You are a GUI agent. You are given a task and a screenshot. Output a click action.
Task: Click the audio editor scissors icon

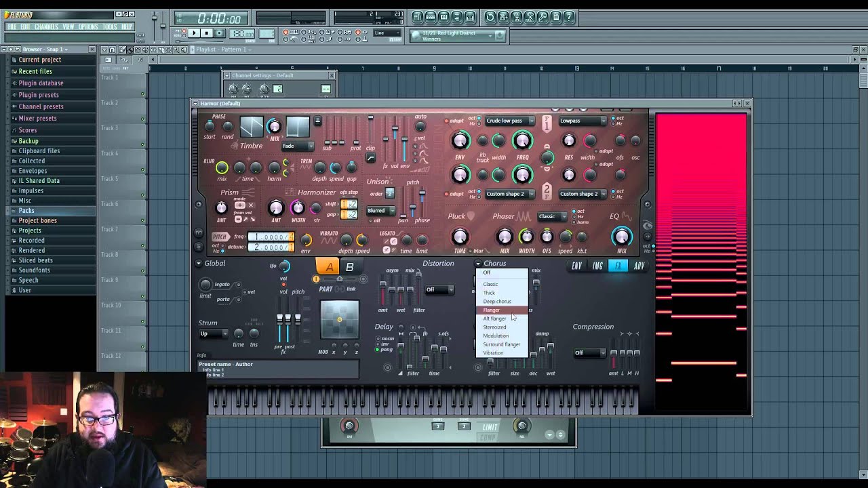point(530,17)
